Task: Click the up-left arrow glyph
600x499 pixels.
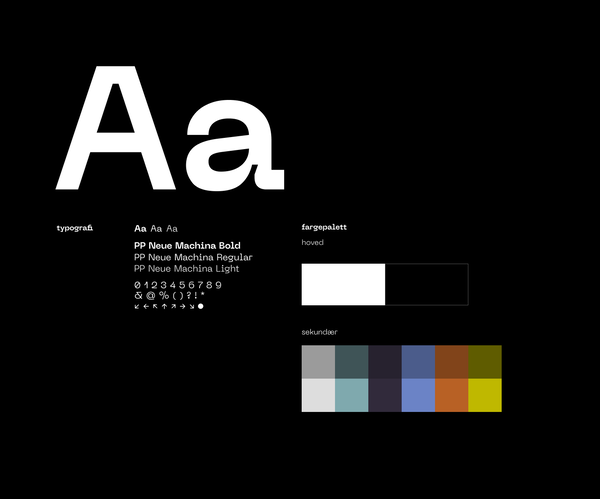Action: (x=155, y=306)
